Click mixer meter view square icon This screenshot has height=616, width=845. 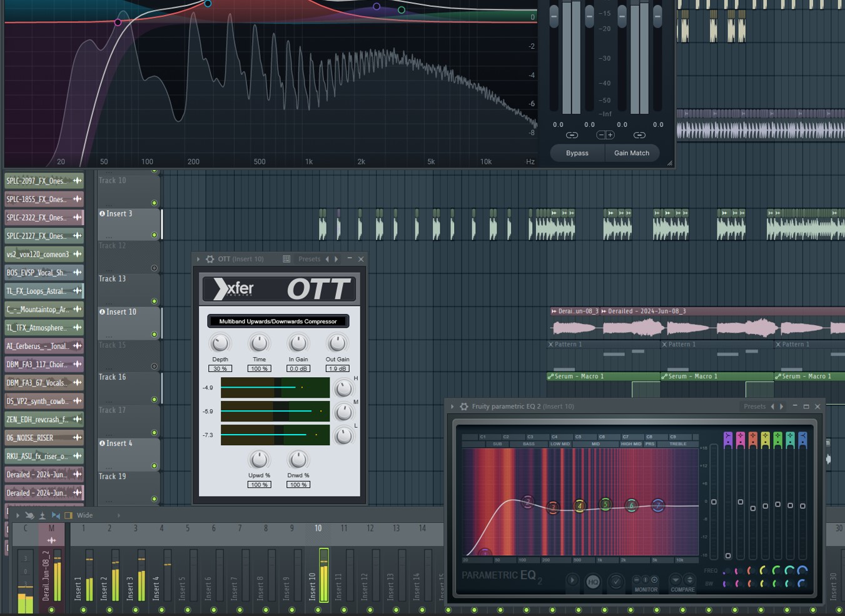pos(69,515)
